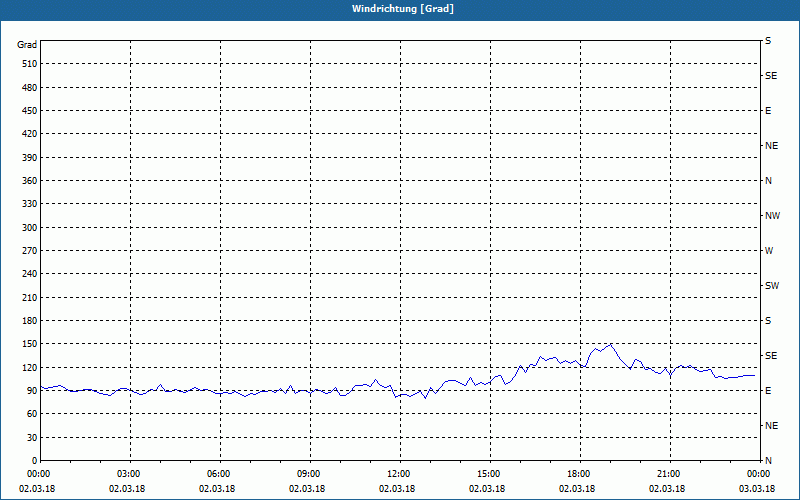Select the 90 y-axis tick label
The width and height of the screenshot is (800, 500).
[32, 391]
